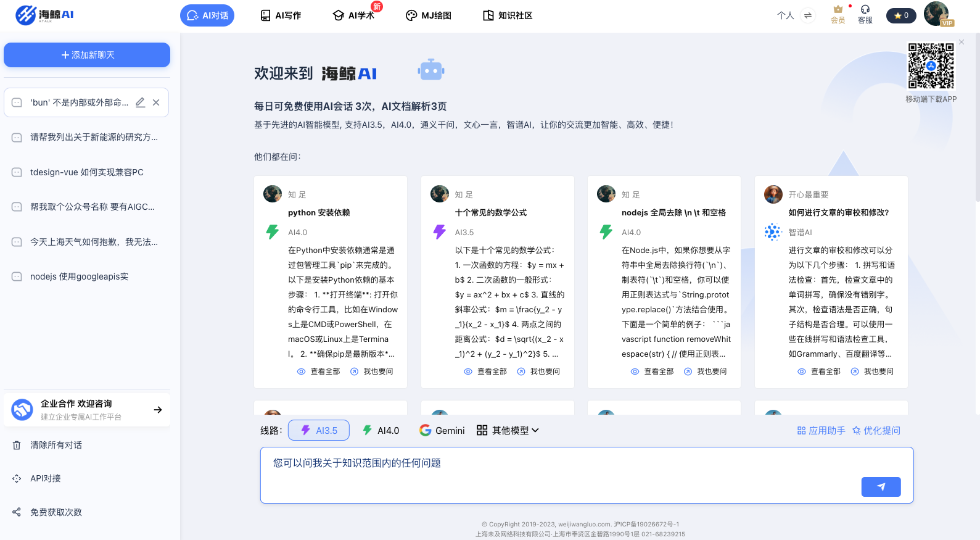Switch to AI写作 tab
This screenshot has width=980, height=540.
pyautogui.click(x=281, y=15)
